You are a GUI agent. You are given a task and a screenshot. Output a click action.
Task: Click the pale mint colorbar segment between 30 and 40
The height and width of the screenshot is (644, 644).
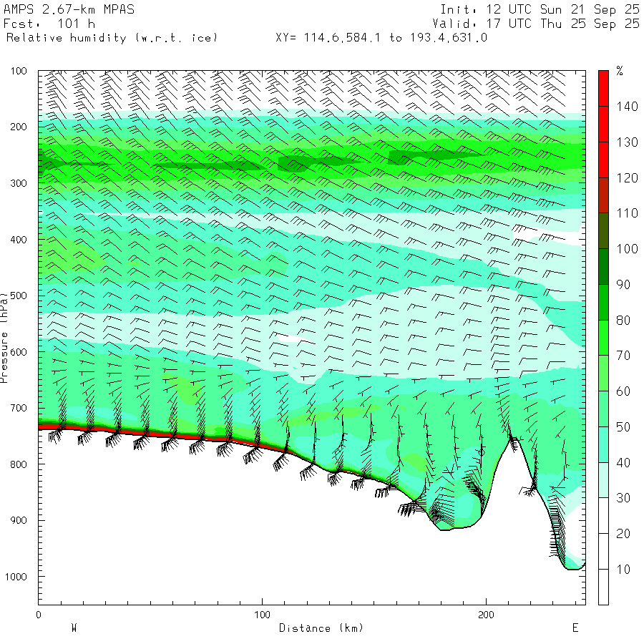[603, 480]
